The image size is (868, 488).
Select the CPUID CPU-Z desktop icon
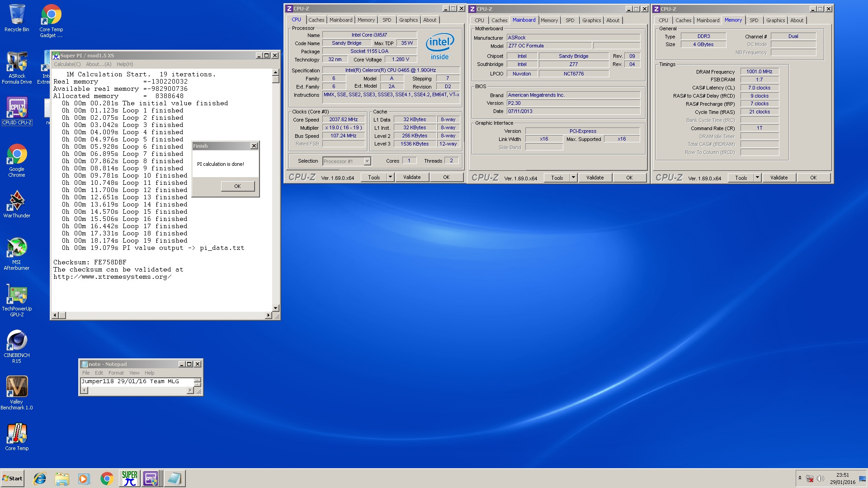pyautogui.click(x=17, y=111)
